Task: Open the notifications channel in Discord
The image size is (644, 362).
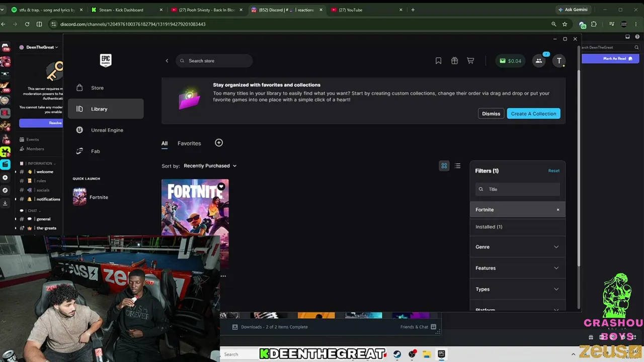Action: pyautogui.click(x=40, y=199)
